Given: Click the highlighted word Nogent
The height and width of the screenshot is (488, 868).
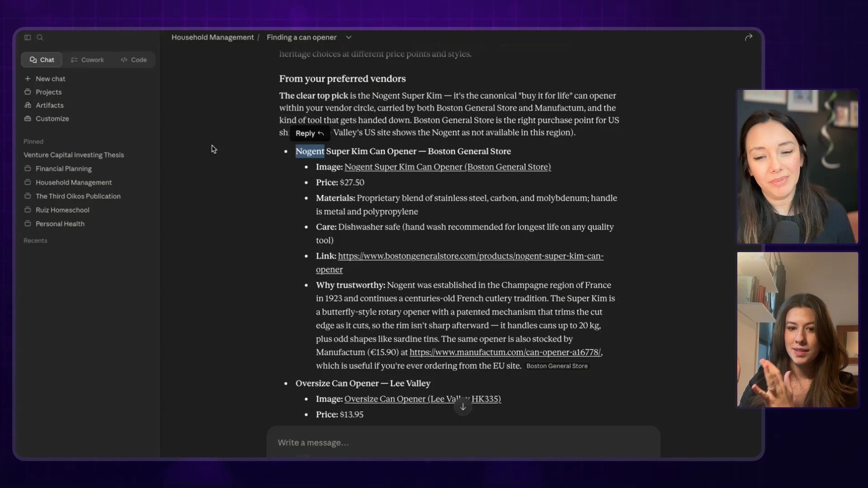Looking at the screenshot, I should 310,151.
